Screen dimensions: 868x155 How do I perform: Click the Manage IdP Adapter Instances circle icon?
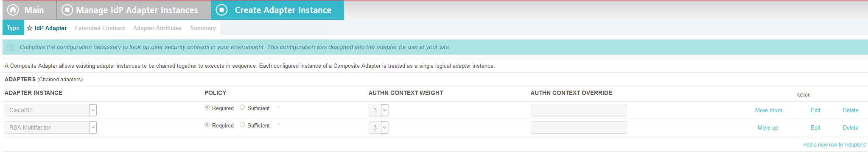coord(67,10)
